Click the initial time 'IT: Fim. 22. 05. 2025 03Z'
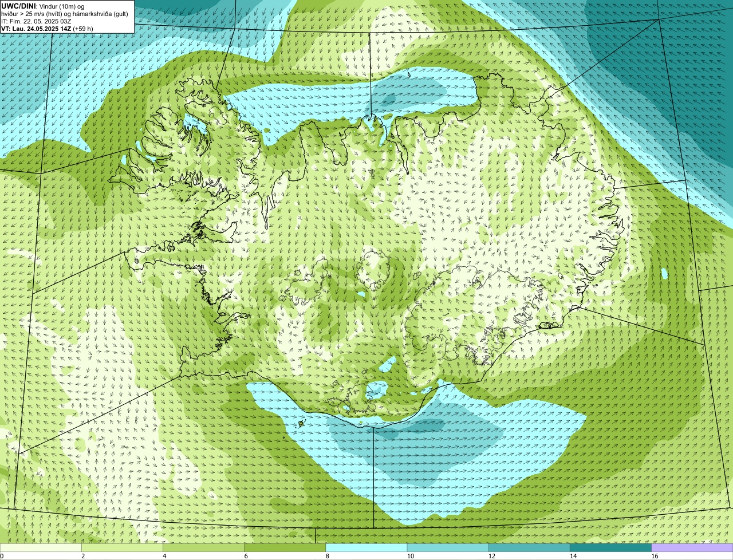733x560 pixels. [x=36, y=21]
